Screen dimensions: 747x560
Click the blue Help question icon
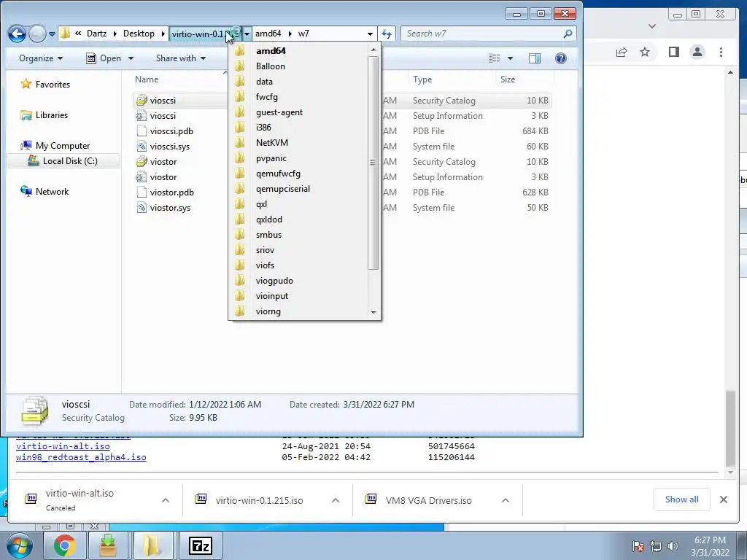tap(561, 58)
